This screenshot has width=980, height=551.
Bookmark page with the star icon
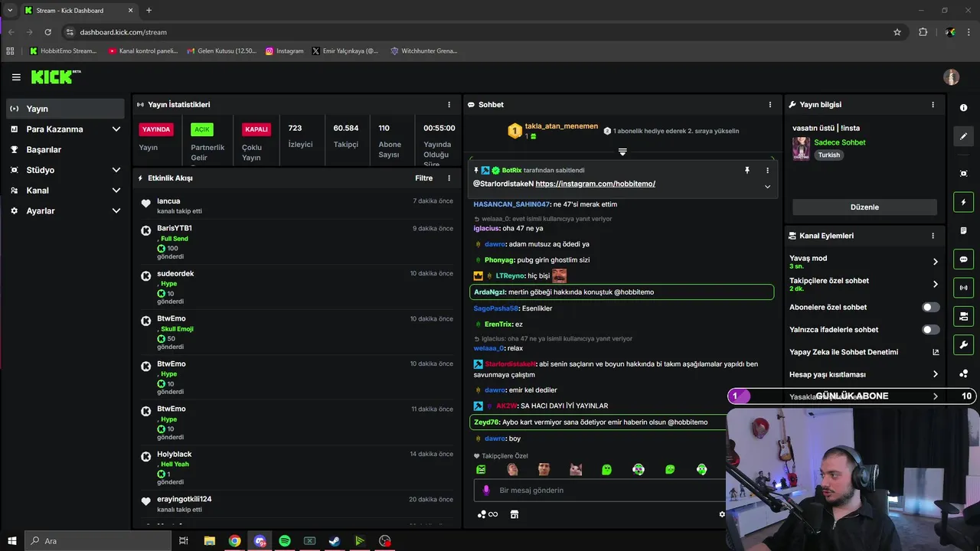(897, 32)
